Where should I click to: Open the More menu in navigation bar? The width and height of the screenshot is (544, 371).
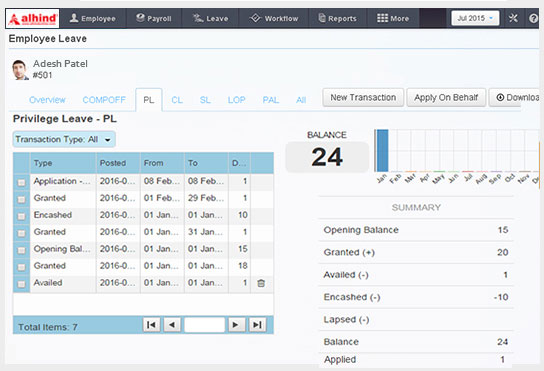click(x=393, y=18)
